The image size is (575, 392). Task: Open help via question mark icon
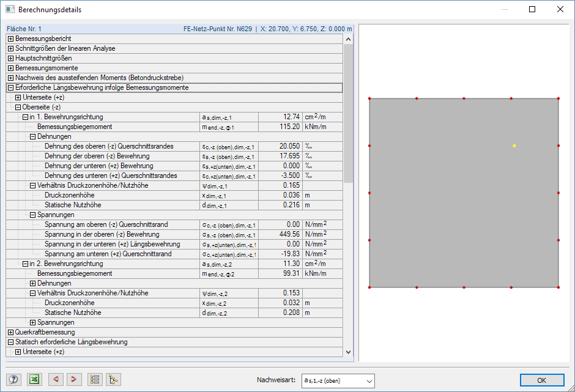point(13,380)
